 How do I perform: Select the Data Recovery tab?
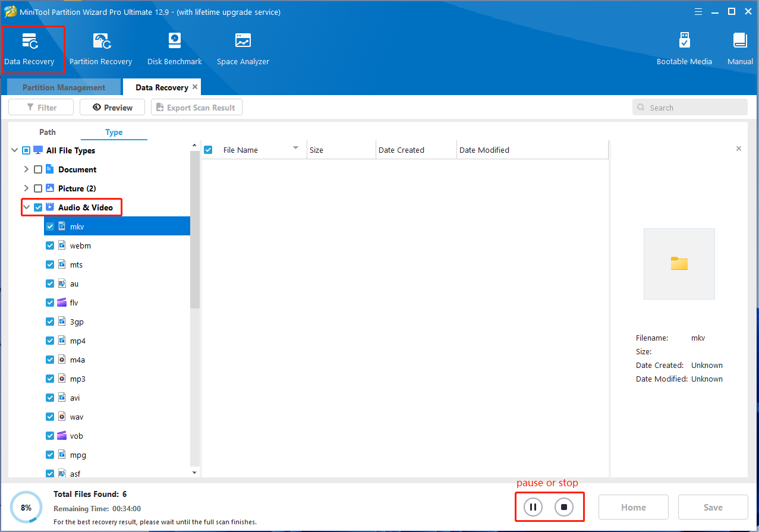162,87
